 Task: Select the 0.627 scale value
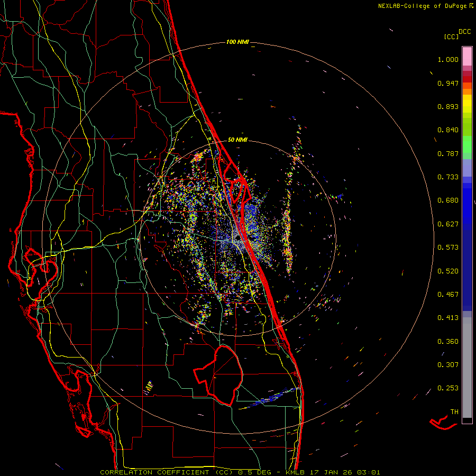(x=448, y=224)
